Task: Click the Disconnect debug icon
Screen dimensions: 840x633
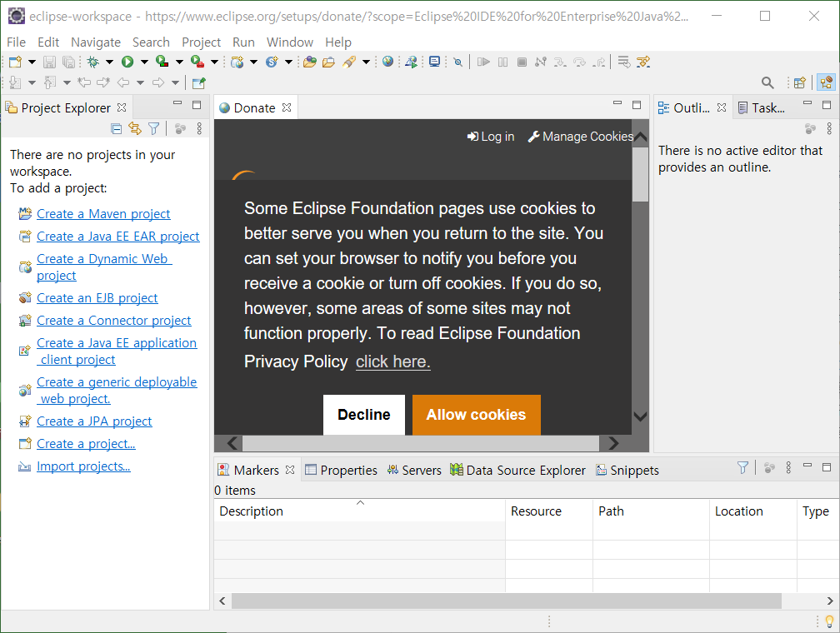Action: (x=541, y=62)
